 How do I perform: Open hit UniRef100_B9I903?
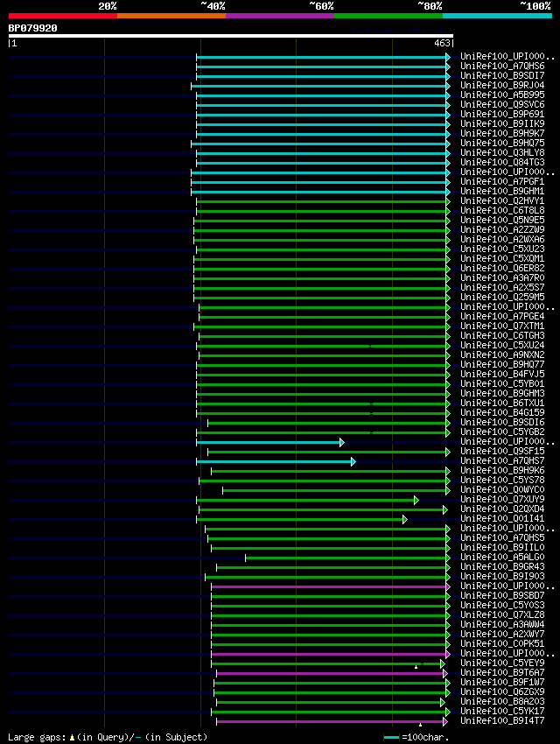[x=502, y=577]
